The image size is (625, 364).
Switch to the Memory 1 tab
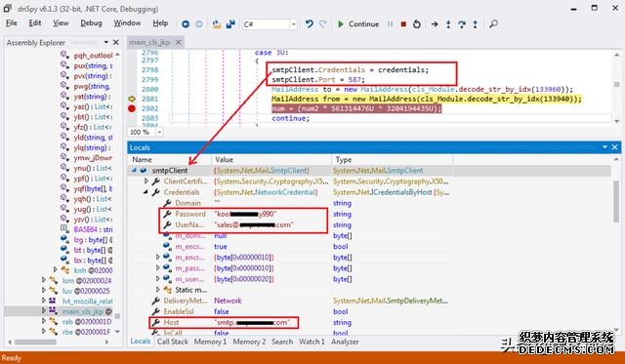tap(210, 342)
